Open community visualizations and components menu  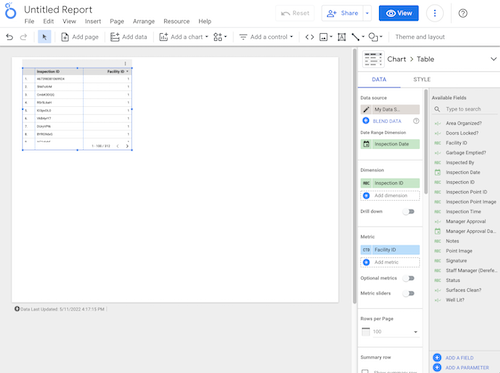pos(220,37)
